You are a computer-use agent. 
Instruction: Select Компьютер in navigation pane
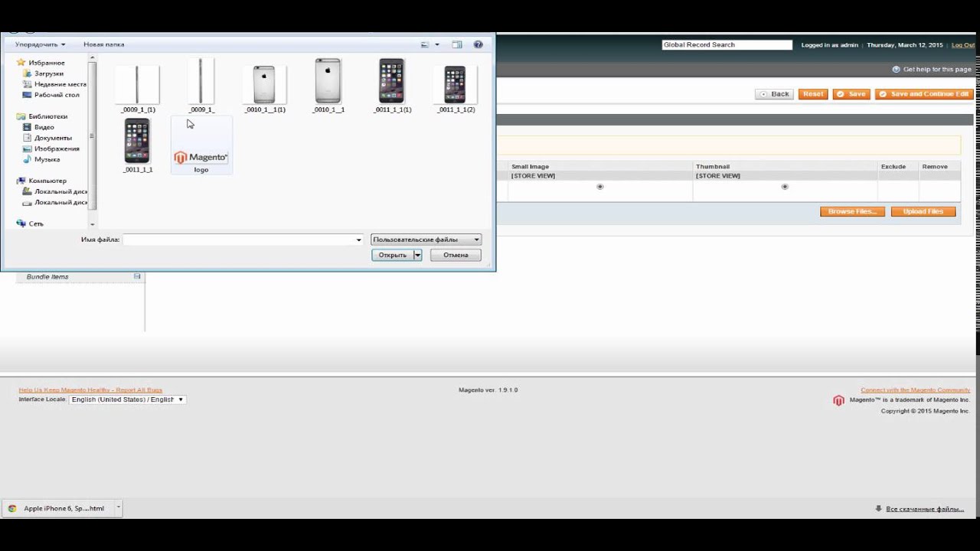(x=47, y=181)
